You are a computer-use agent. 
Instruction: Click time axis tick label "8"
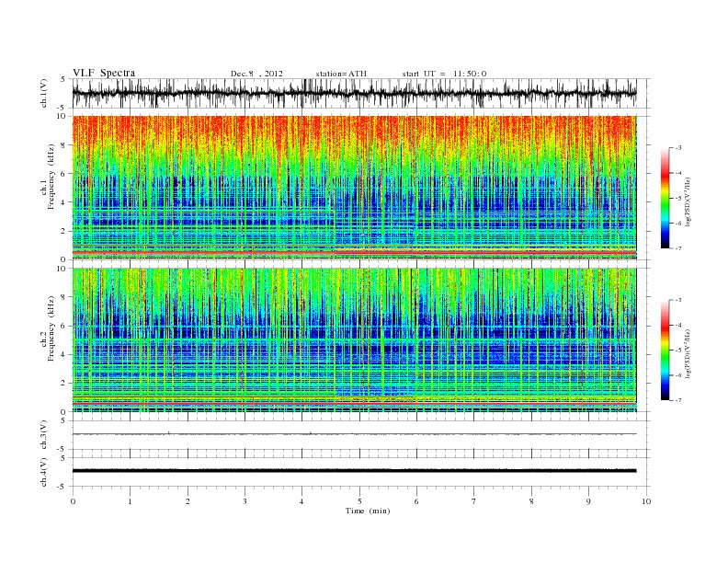(531, 501)
